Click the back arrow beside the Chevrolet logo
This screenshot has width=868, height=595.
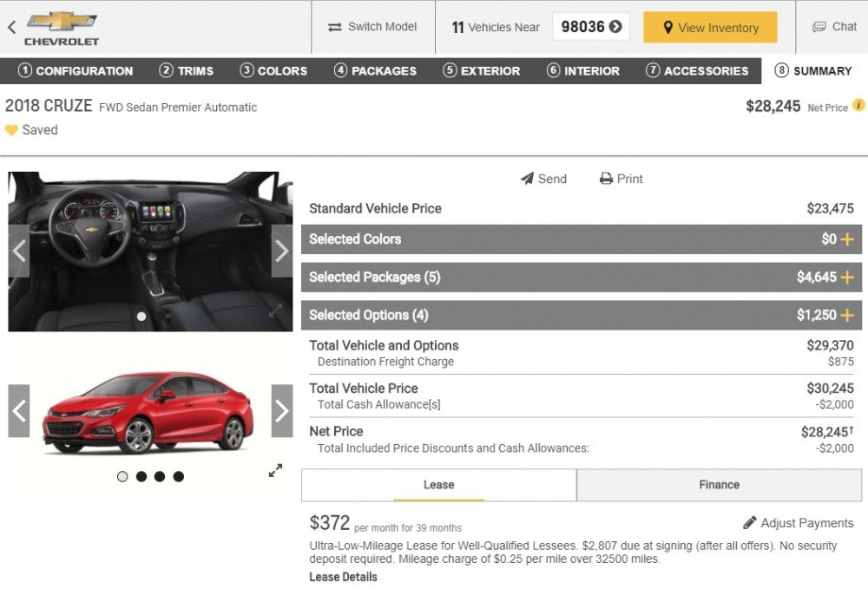[10, 27]
